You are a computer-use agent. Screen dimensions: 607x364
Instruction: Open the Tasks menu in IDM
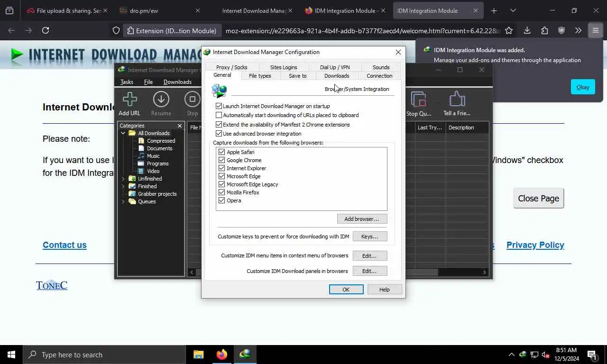pyautogui.click(x=127, y=82)
